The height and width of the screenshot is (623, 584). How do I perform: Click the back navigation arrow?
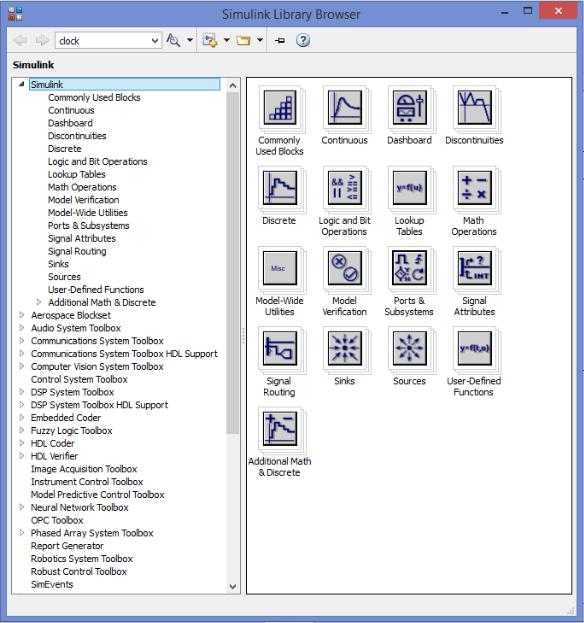[20, 40]
